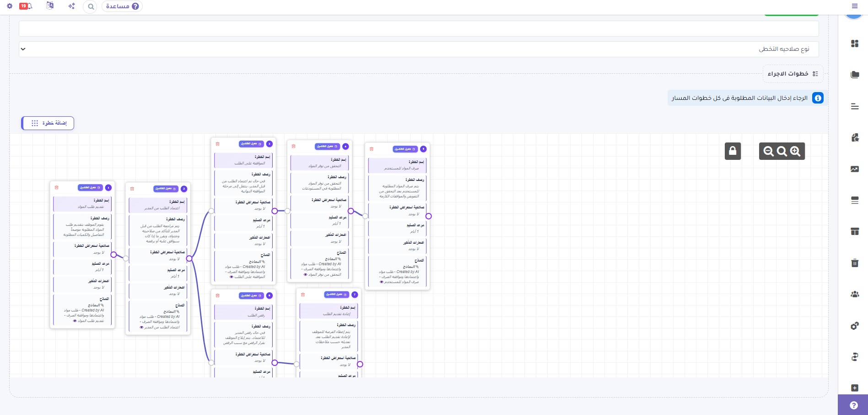
Task: Open the folder icon in right sidebar
Action: (x=854, y=75)
